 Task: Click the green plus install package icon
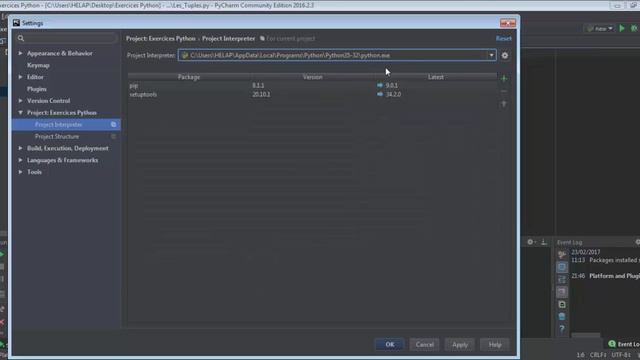coord(504,78)
